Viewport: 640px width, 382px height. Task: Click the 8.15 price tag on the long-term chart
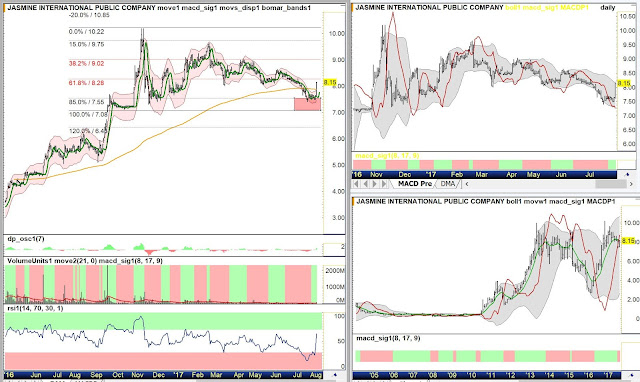628,241
